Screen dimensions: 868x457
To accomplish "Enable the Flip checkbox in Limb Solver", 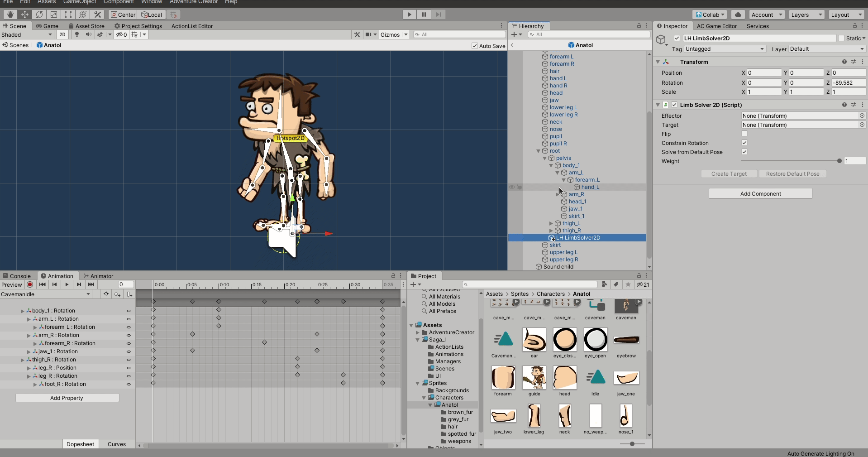I will click(744, 134).
